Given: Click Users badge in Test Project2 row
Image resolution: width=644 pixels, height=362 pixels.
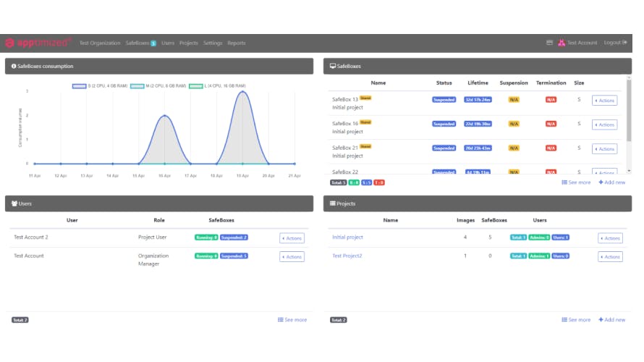Looking at the screenshot, I should coord(561,256).
